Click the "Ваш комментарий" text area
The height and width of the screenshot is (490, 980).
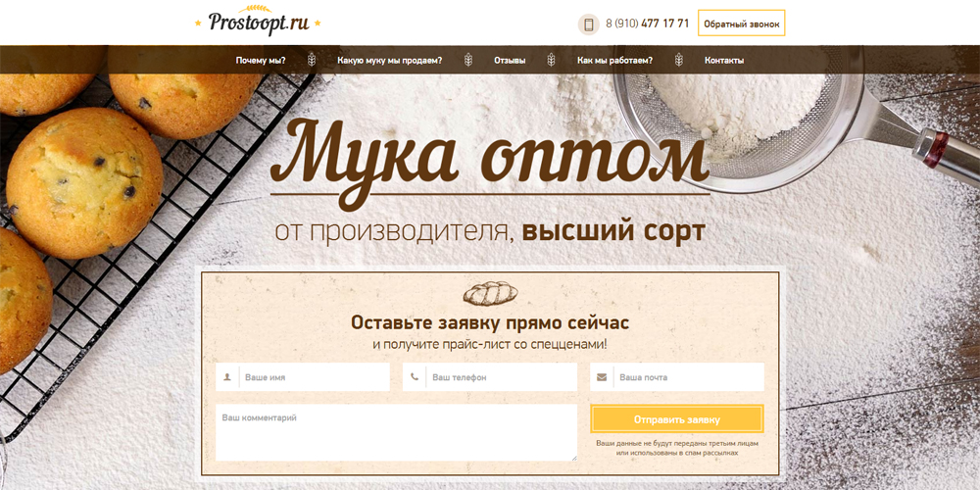(x=396, y=432)
